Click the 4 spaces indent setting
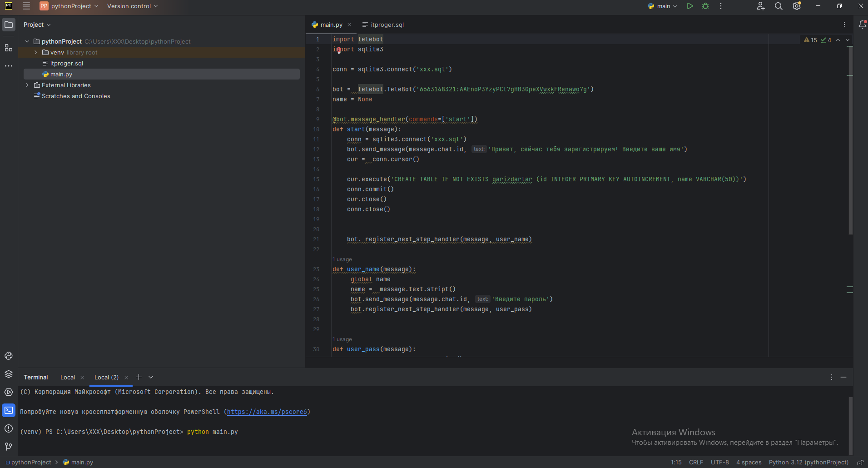Viewport: 868px width, 468px height. (749, 463)
